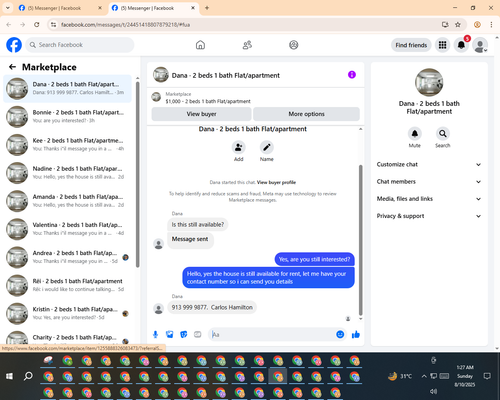Choose a sticker icon
500x400 pixels.
pos(184,334)
